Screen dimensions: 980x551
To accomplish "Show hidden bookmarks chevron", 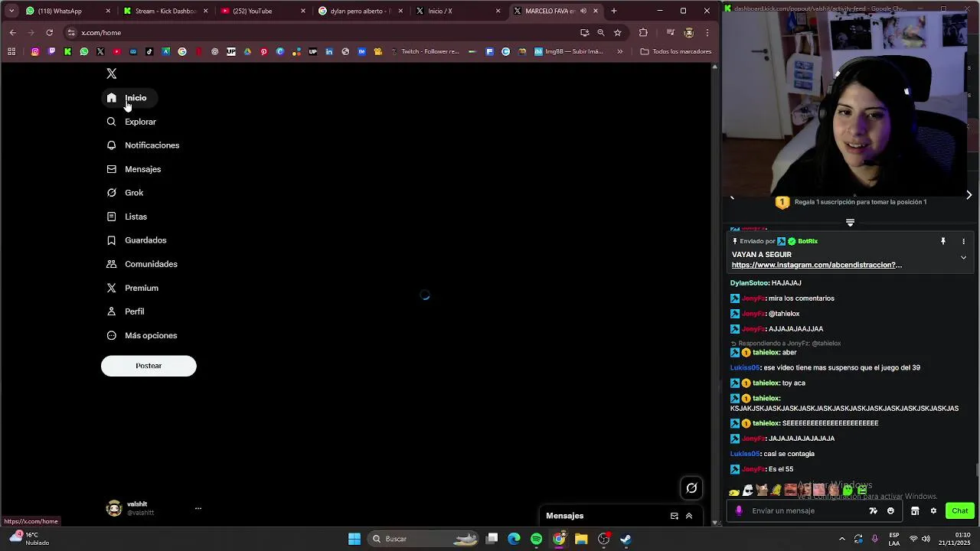I will point(620,52).
